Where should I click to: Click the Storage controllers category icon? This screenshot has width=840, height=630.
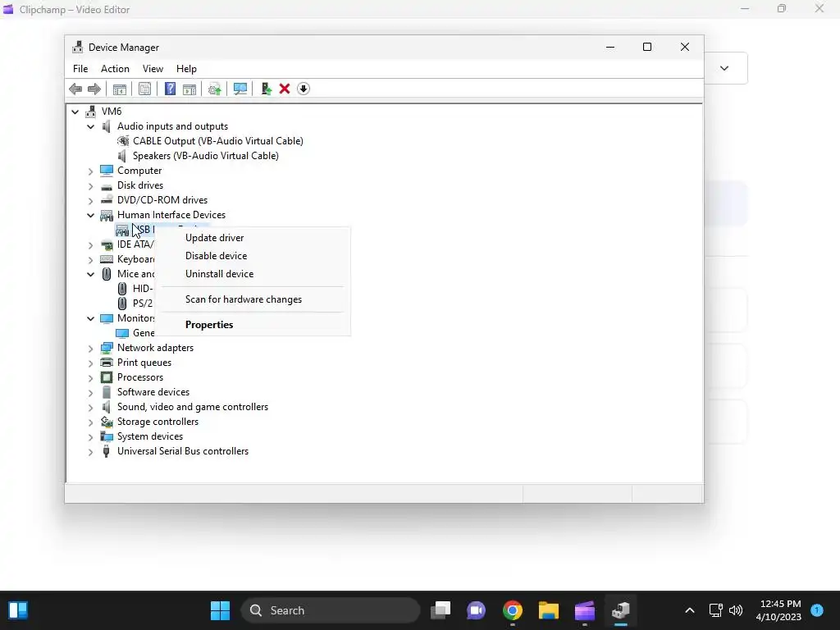click(107, 422)
